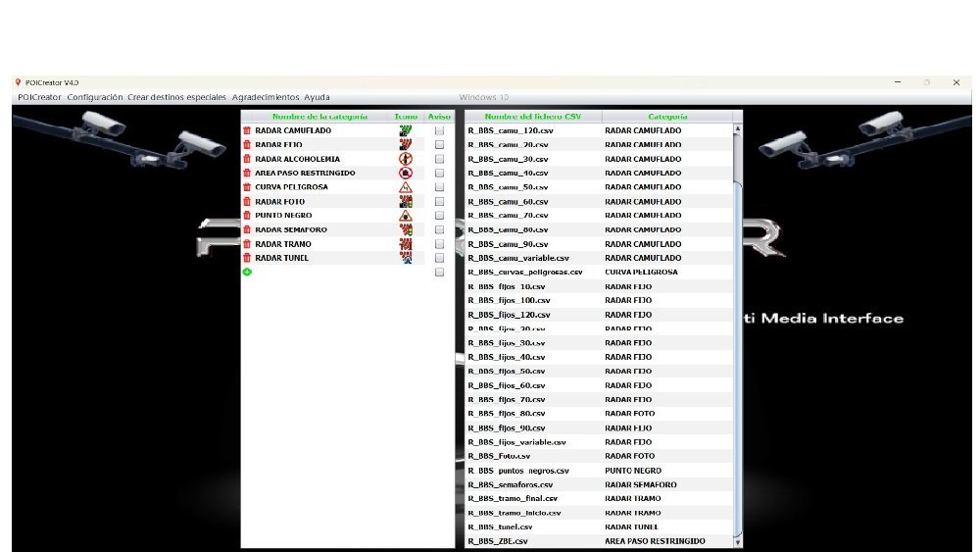The width and height of the screenshot is (980, 552).
Task: Click the RADAR CAMUFLADO category icon image
Action: (406, 130)
